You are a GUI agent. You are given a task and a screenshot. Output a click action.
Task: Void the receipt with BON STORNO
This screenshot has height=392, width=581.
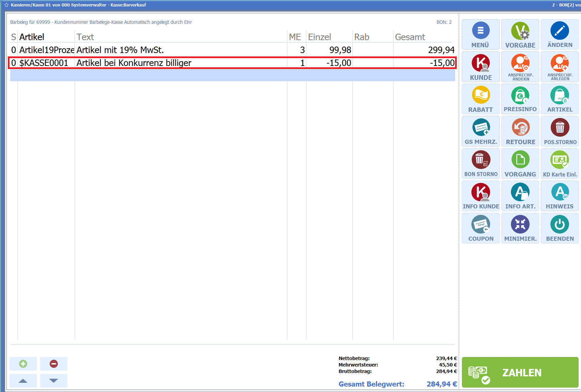[481, 164]
